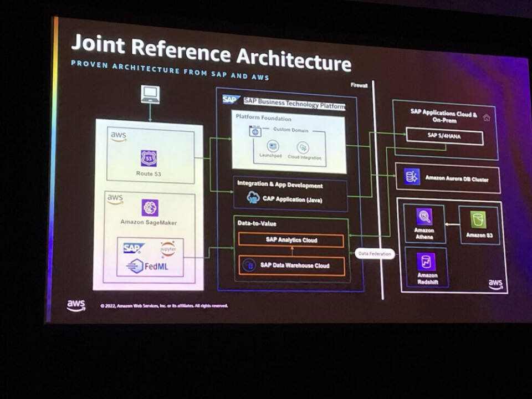The image size is (532, 399).
Task: Select the "Integration & App Development" heading
Action: click(280, 184)
